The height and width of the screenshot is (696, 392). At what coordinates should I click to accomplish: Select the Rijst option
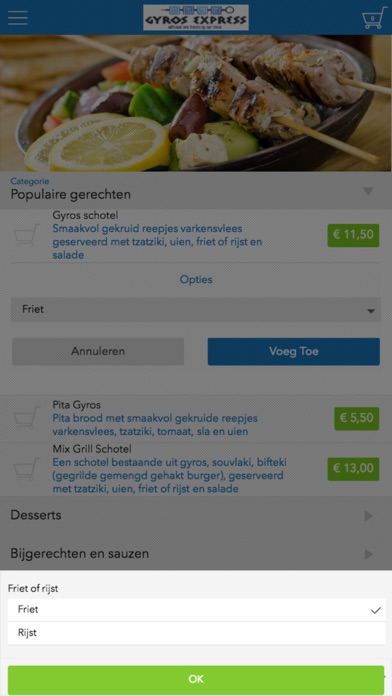(196, 633)
